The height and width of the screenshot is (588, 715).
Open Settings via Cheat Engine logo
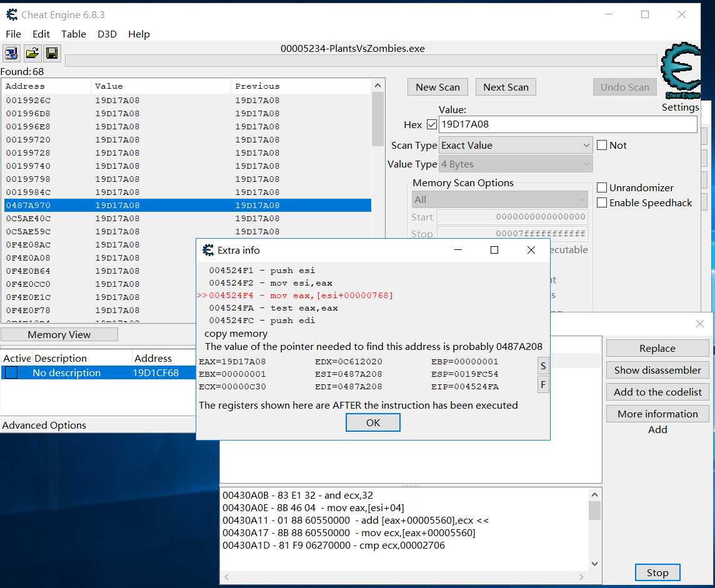click(681, 71)
